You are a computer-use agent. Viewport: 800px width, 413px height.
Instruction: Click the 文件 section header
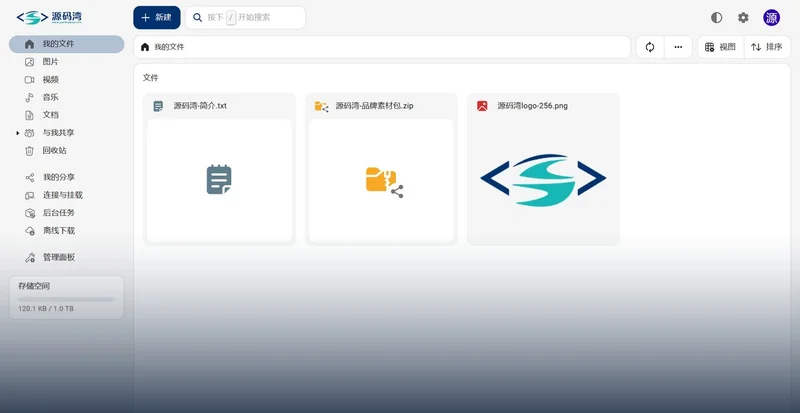pos(151,78)
